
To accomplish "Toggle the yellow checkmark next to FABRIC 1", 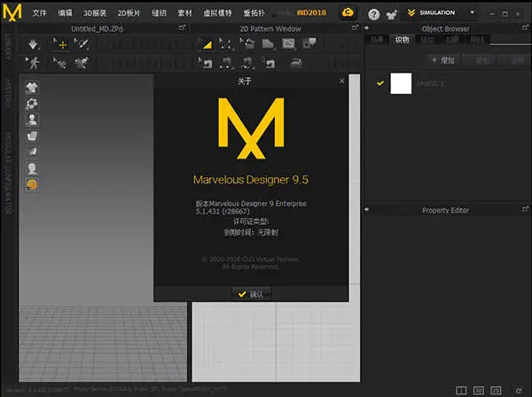I will point(380,82).
